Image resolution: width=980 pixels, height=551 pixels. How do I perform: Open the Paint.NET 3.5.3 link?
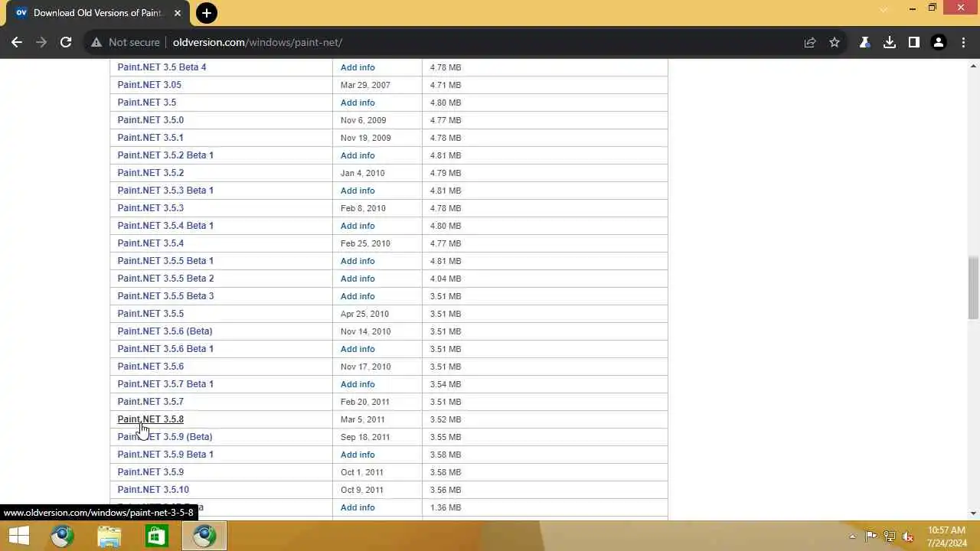coord(150,208)
